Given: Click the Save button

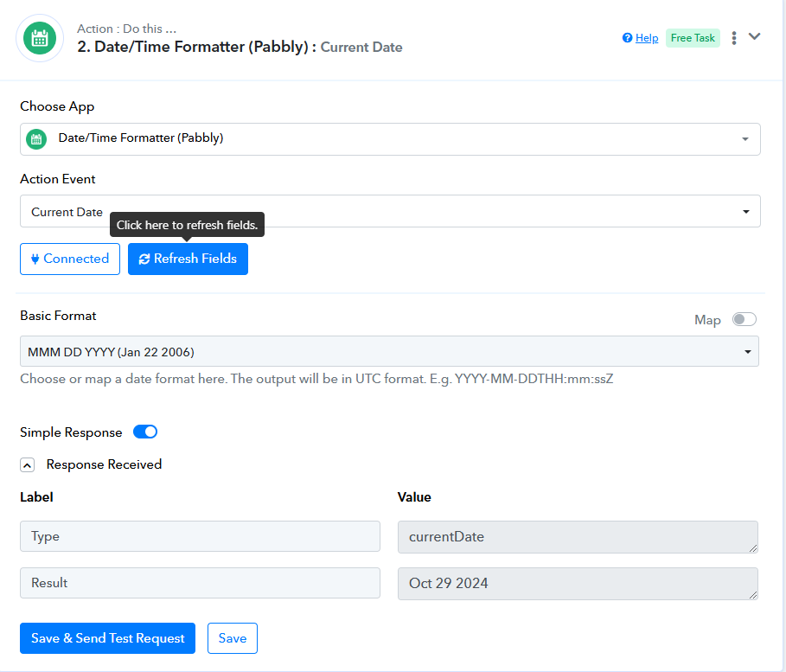Looking at the screenshot, I should coord(233,638).
